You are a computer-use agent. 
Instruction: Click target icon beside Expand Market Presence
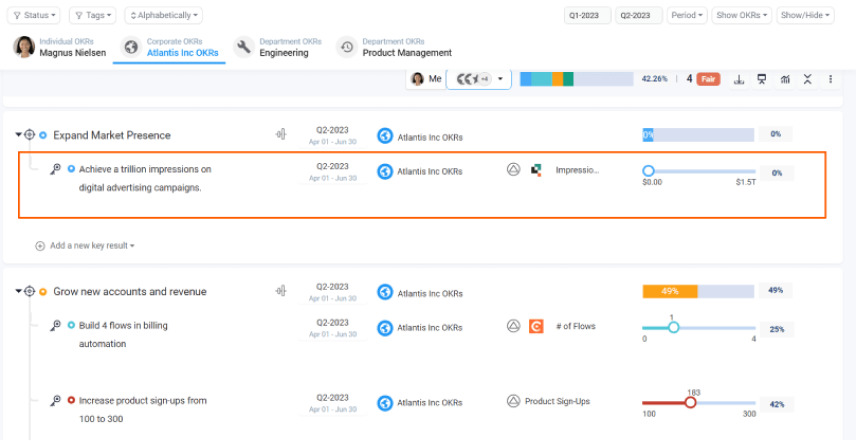[x=29, y=135]
